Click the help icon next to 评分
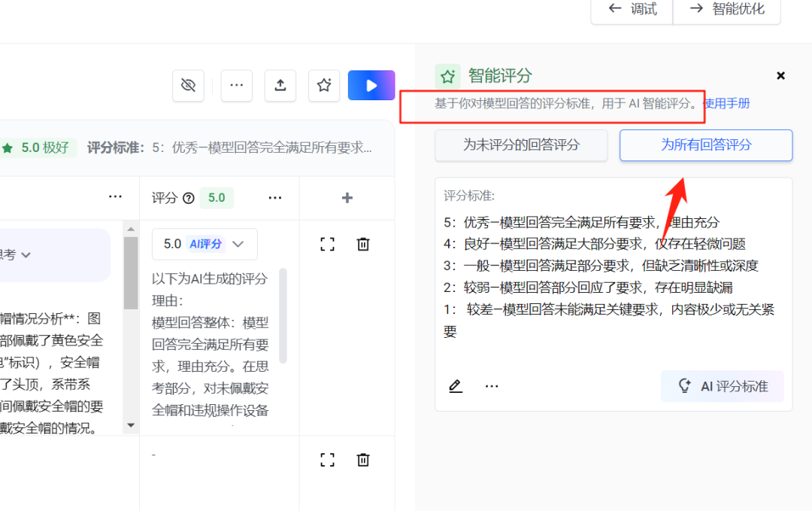 pyautogui.click(x=189, y=198)
